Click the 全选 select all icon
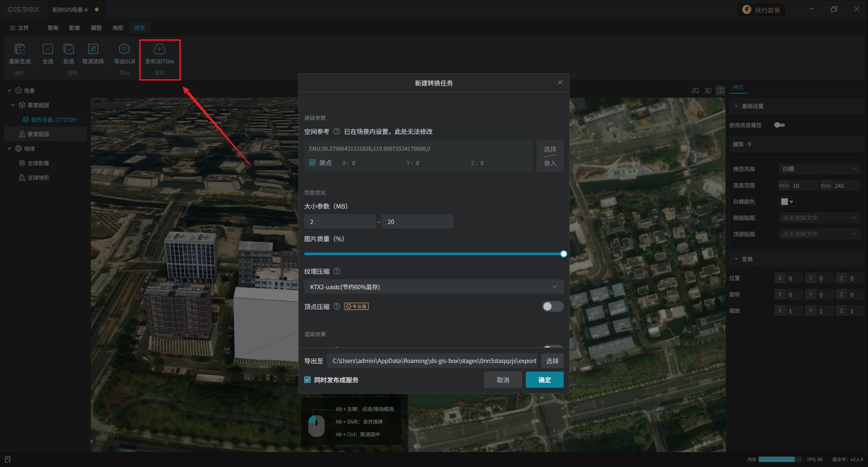The width and height of the screenshot is (868, 467). click(x=48, y=49)
